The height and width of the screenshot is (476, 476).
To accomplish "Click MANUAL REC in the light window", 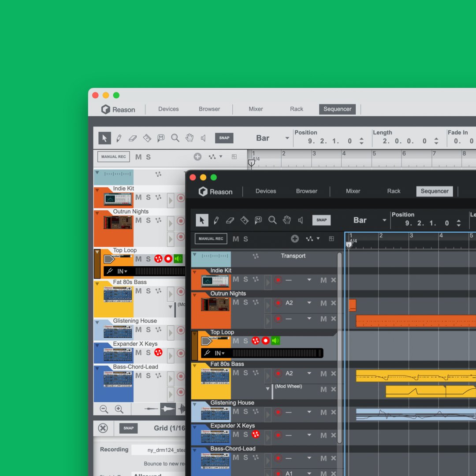I will pyautogui.click(x=114, y=156).
